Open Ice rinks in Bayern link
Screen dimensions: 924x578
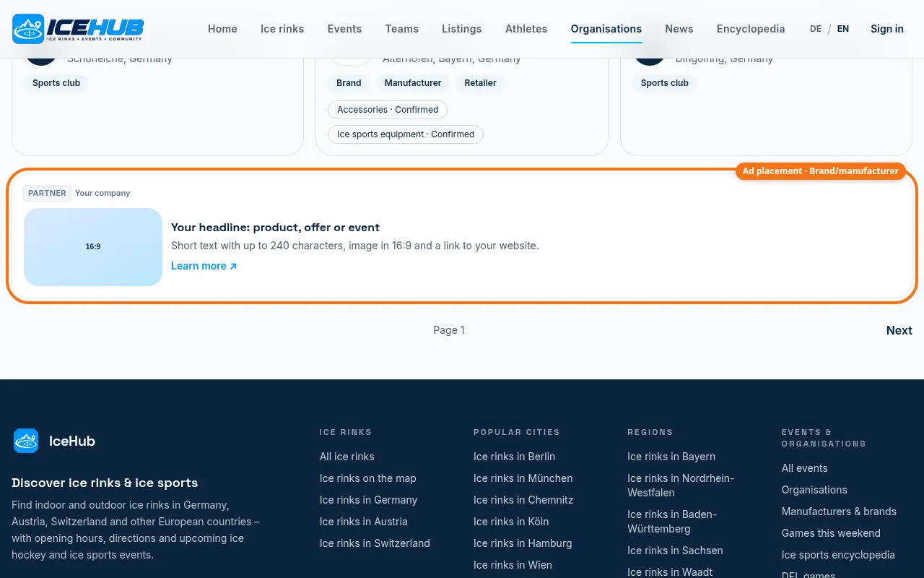pyautogui.click(x=671, y=457)
